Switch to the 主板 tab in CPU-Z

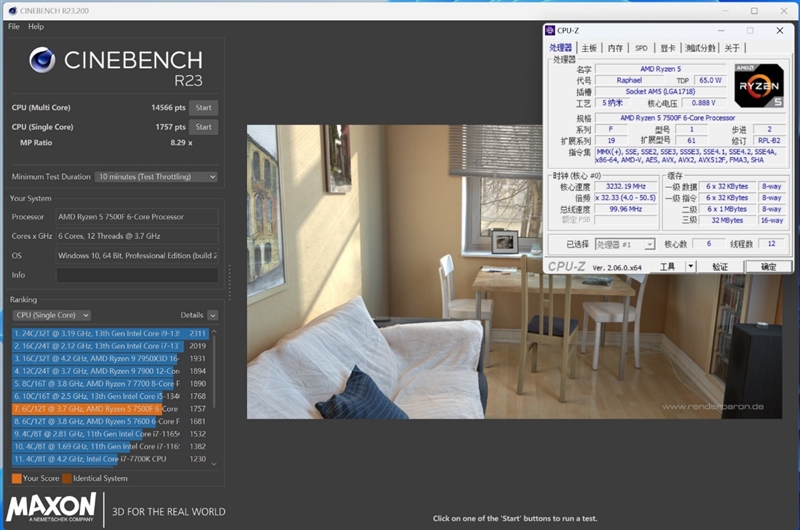coord(589,48)
